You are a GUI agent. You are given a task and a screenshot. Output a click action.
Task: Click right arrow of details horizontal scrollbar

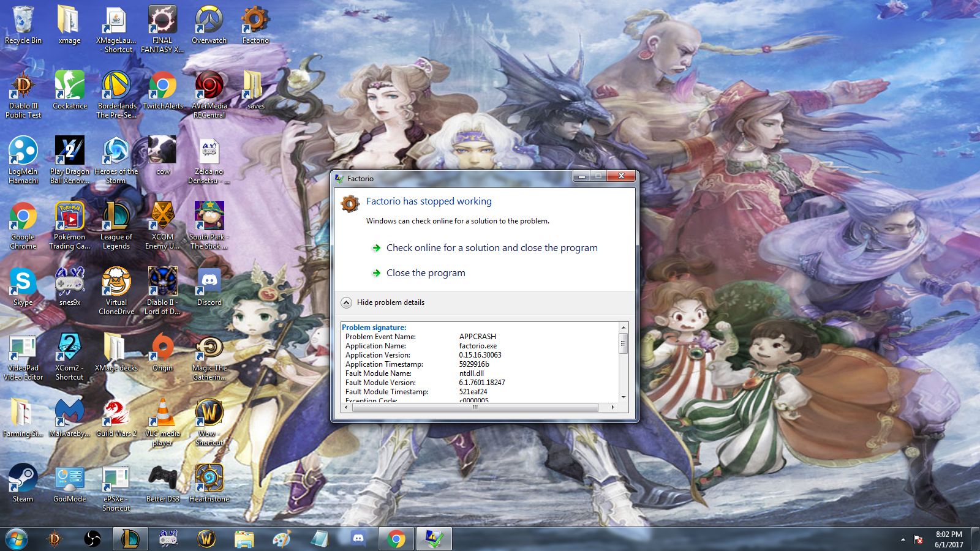point(612,407)
